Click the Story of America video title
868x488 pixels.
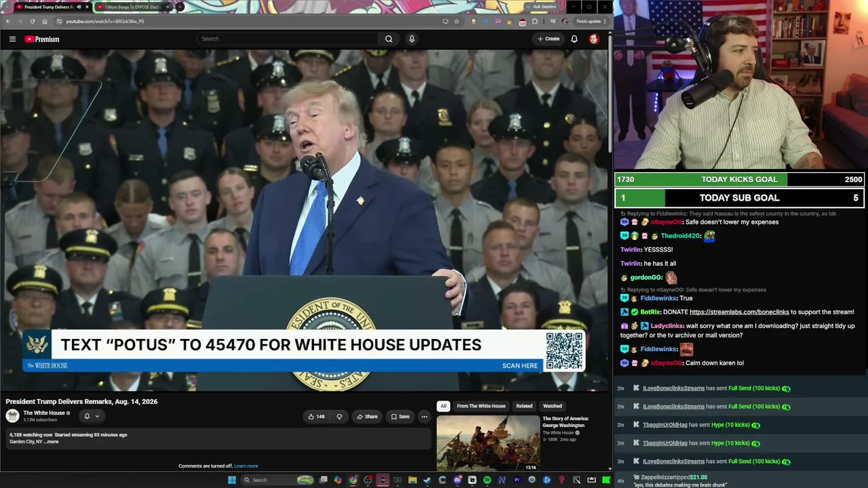click(x=566, y=422)
